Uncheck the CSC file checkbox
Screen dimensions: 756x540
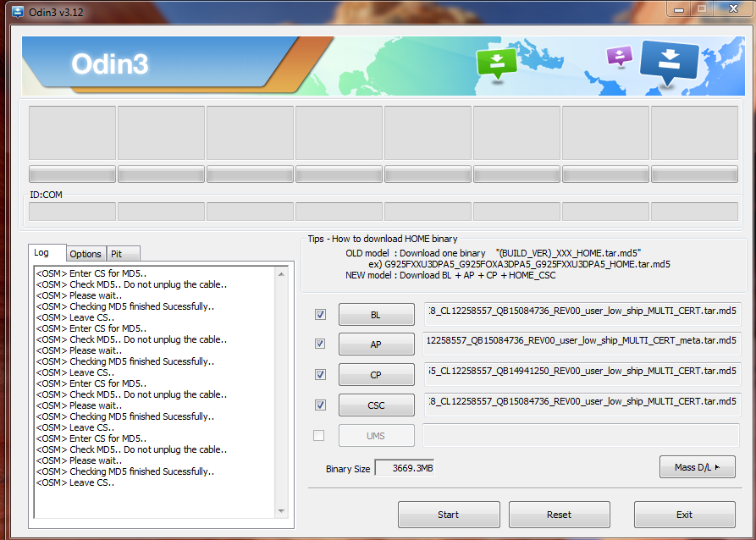click(320, 405)
